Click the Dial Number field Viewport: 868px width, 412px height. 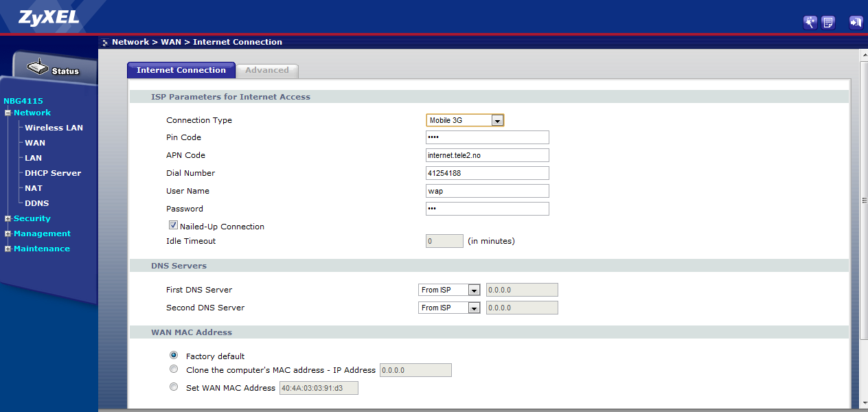pyautogui.click(x=488, y=173)
